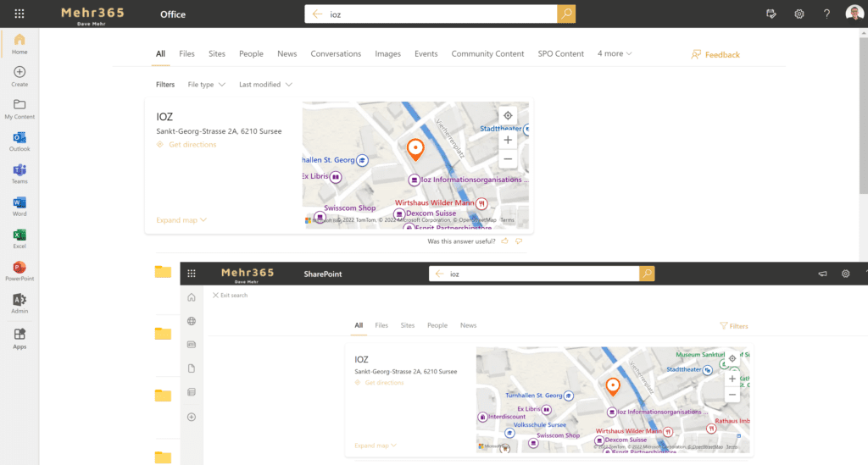Click Terms link on upper map
Screen dimensions: 868x465
508,220
